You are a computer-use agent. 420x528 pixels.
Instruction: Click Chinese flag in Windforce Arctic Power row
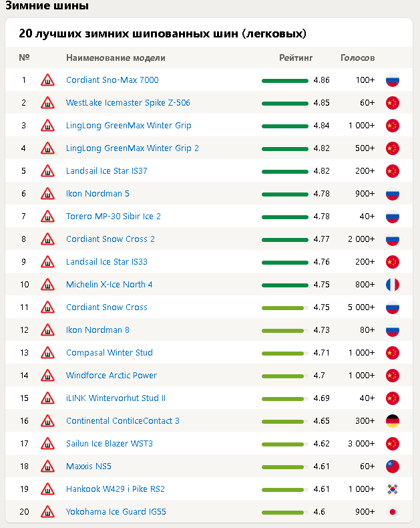pyautogui.click(x=393, y=376)
